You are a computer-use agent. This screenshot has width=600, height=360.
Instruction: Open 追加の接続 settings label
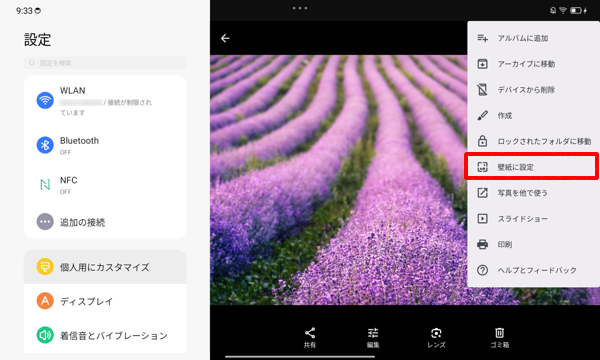pyautogui.click(x=82, y=222)
